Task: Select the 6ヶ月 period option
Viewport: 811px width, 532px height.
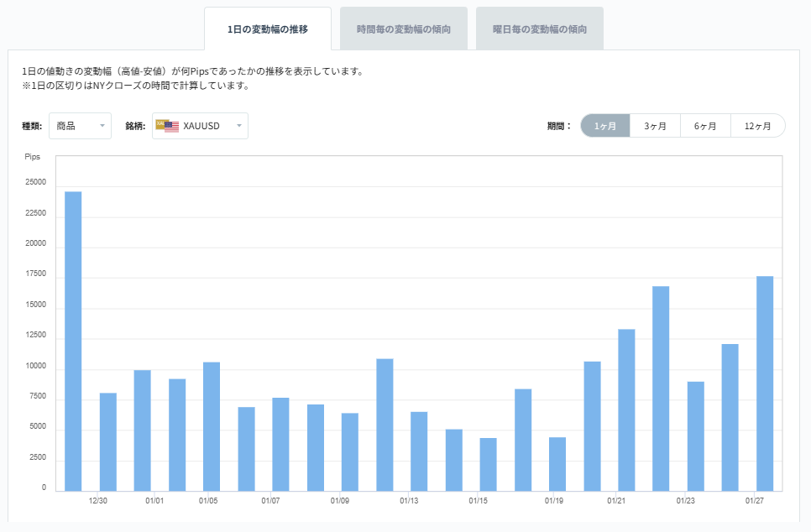Action: (x=706, y=125)
